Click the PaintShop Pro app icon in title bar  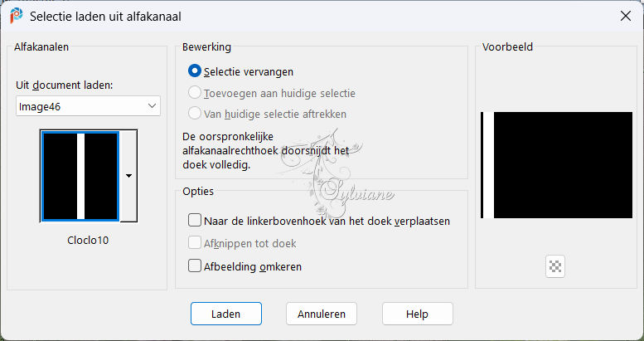pyautogui.click(x=16, y=16)
